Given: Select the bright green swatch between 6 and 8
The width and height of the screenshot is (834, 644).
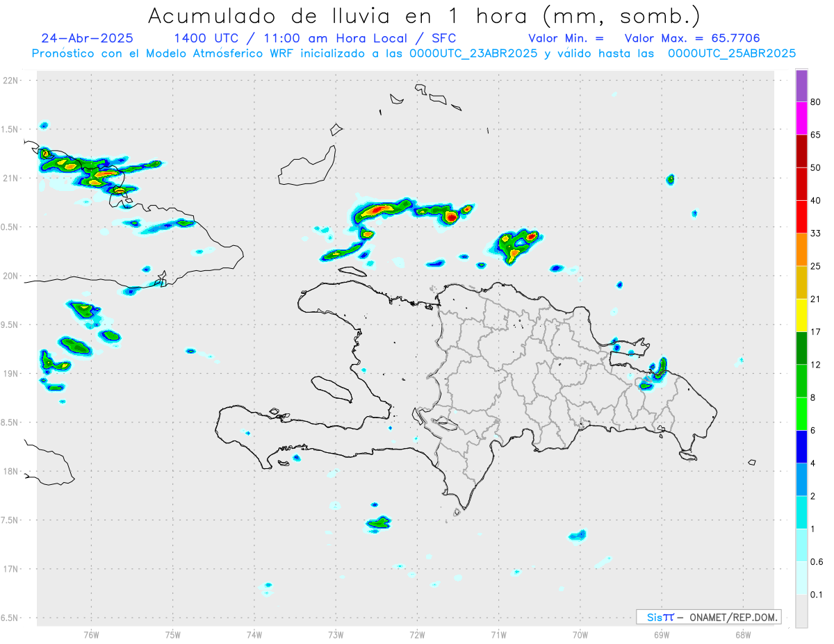Looking at the screenshot, I should 801,413.
